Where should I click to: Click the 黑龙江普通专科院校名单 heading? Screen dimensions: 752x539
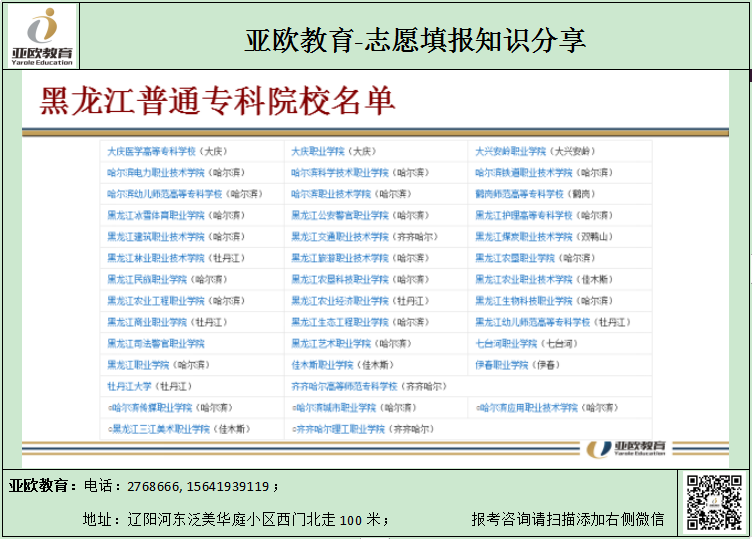tap(217, 101)
